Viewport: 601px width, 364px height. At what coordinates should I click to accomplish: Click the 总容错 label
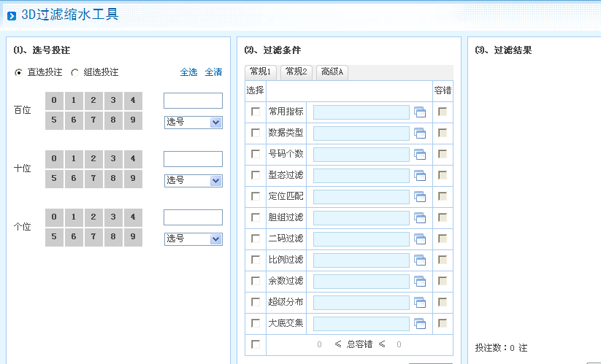coord(359,344)
